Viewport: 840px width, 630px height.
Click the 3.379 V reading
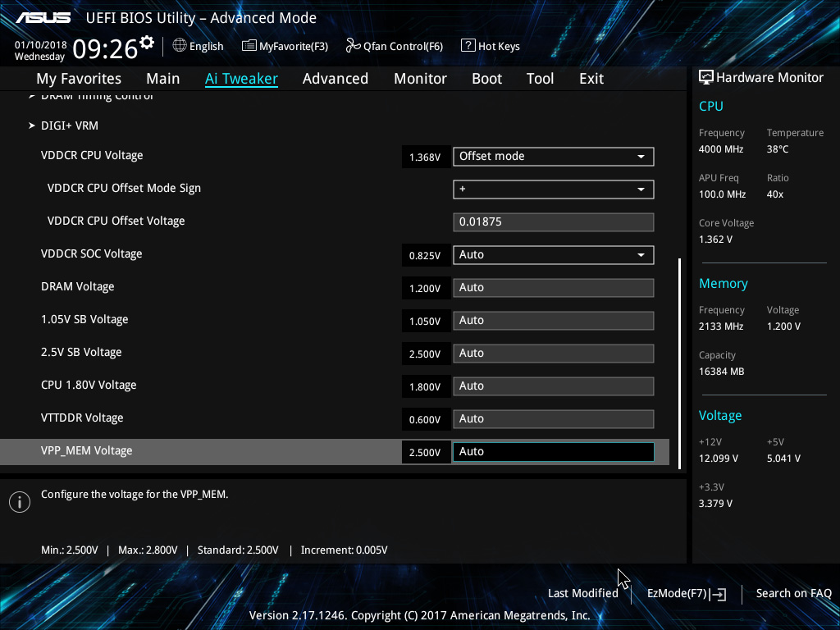pyautogui.click(x=715, y=504)
